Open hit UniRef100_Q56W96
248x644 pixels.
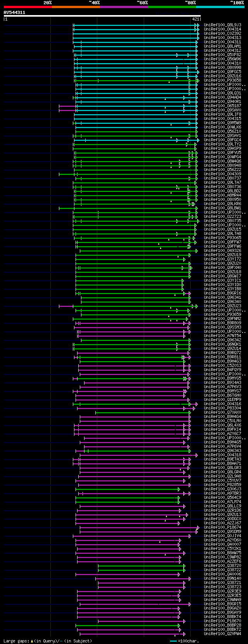click(x=222, y=59)
